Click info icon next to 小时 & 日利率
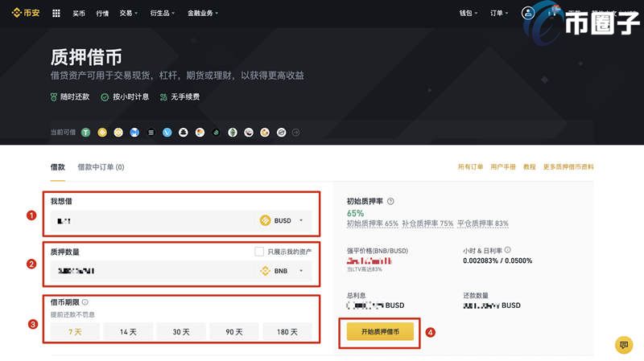The image size is (644, 361). pos(508,250)
